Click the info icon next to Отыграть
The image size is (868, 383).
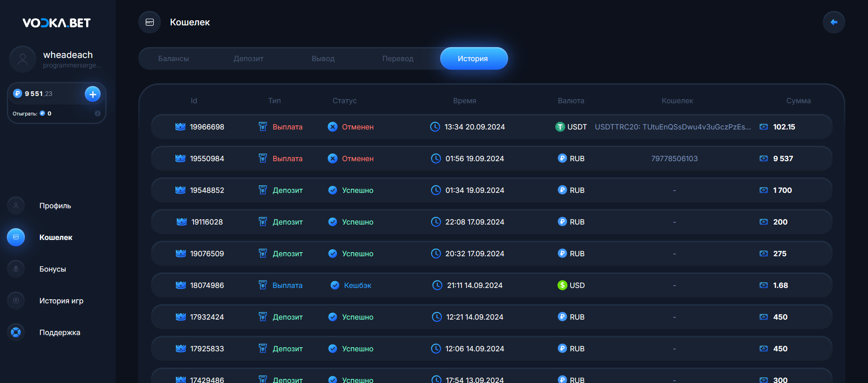(x=97, y=114)
